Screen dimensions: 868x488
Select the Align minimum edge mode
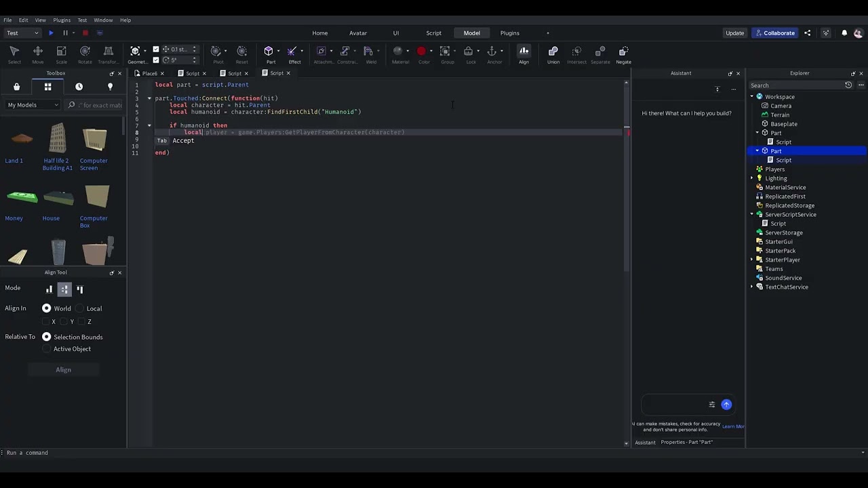pos(49,289)
